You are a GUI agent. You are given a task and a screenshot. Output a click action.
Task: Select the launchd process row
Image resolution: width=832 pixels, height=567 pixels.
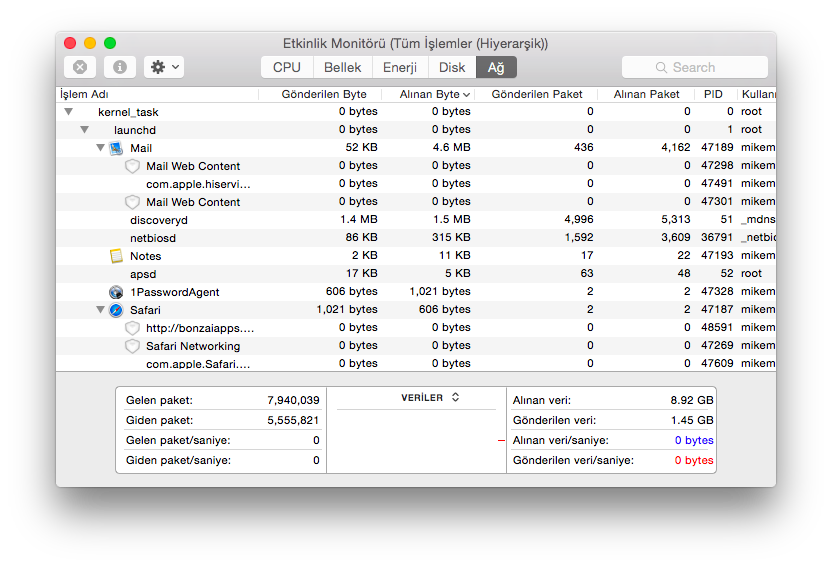[x=415, y=130]
